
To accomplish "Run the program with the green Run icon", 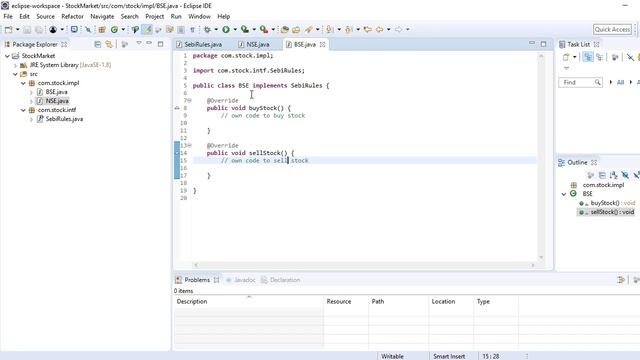I will (226, 29).
